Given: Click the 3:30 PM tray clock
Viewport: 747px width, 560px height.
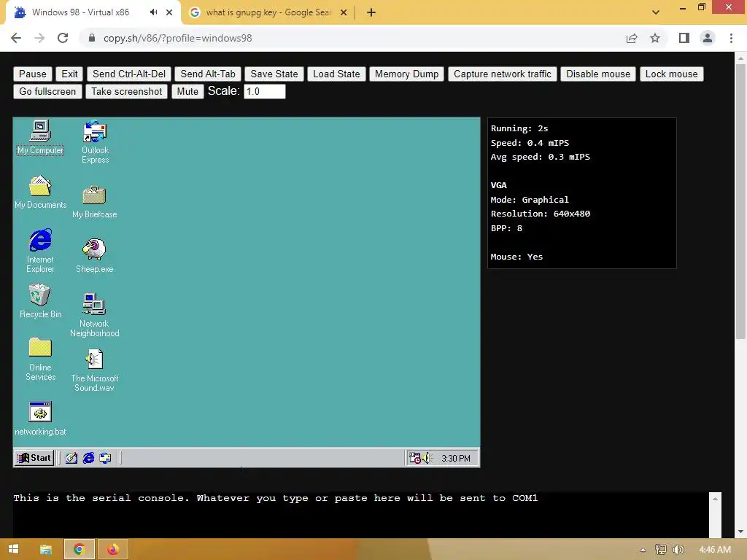Looking at the screenshot, I should coord(456,459).
